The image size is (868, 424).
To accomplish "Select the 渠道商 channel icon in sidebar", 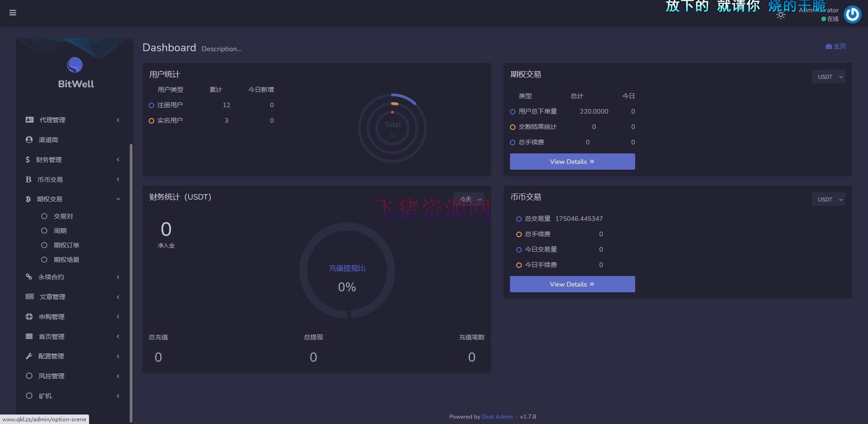I will coord(29,140).
